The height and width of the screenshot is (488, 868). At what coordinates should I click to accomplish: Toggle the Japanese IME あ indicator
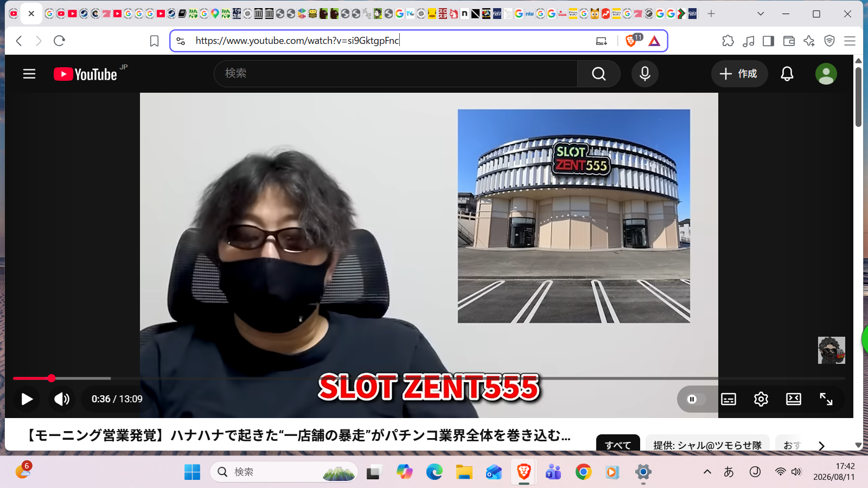(729, 472)
